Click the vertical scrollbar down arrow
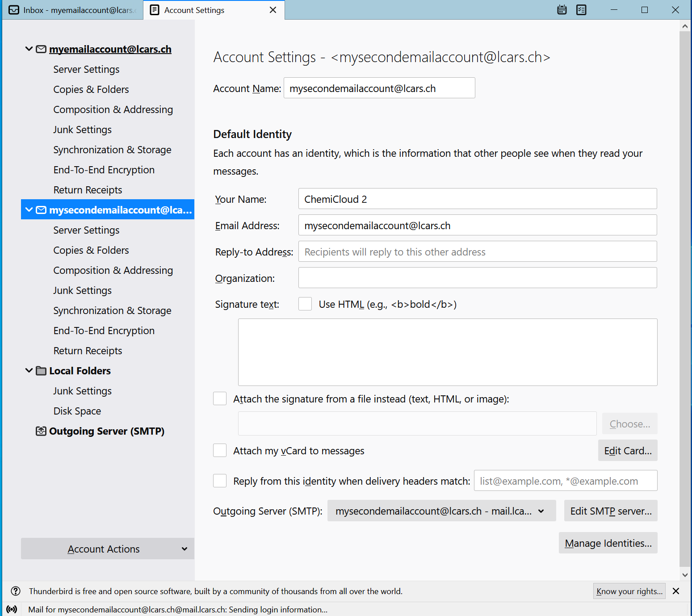This screenshot has width=692, height=616. [685, 575]
